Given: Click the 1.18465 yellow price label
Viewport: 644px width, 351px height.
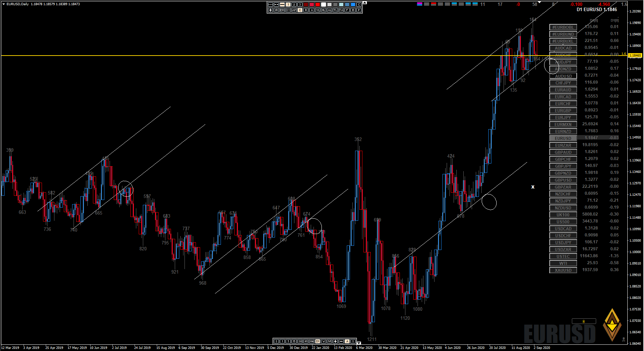Looking at the screenshot, I should click(635, 55).
